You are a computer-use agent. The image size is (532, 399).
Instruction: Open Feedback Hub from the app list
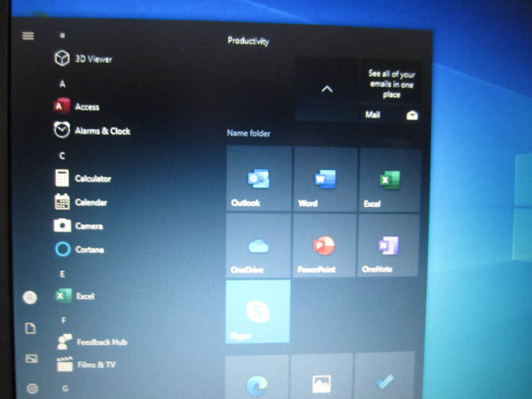click(101, 342)
